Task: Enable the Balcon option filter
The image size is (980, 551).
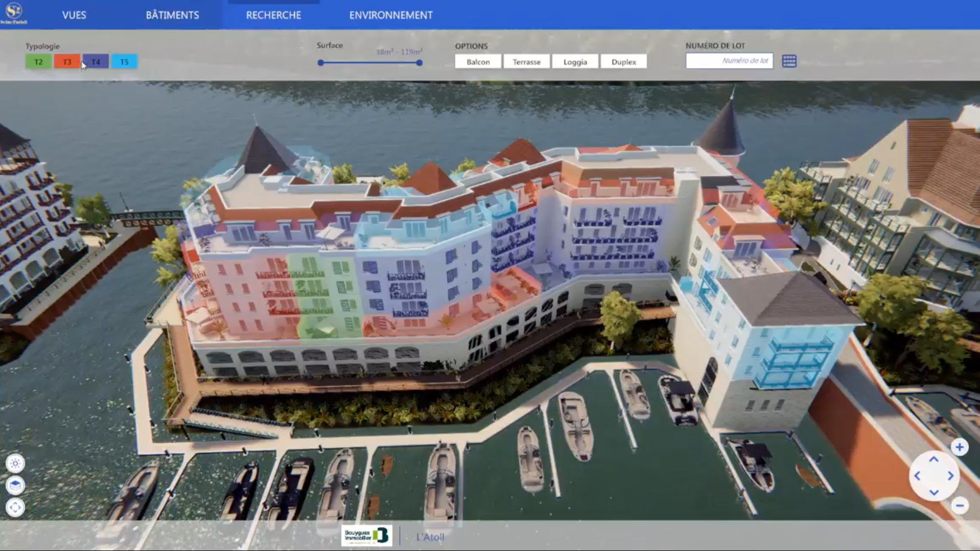Action: click(x=478, y=61)
